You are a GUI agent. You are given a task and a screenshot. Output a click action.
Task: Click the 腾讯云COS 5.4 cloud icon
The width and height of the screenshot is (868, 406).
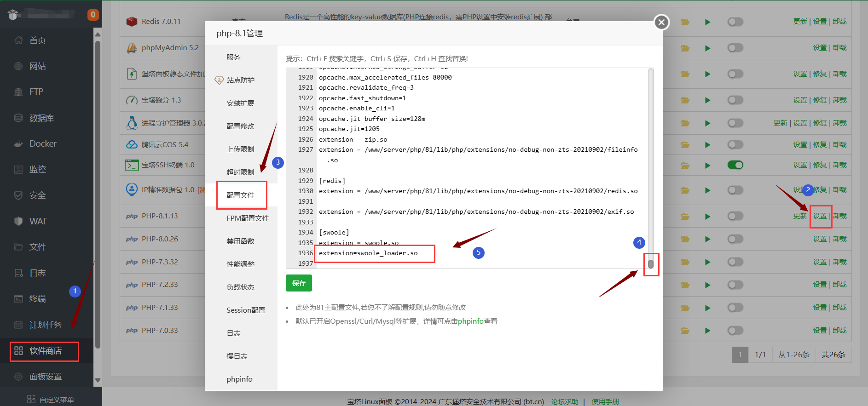click(x=132, y=144)
